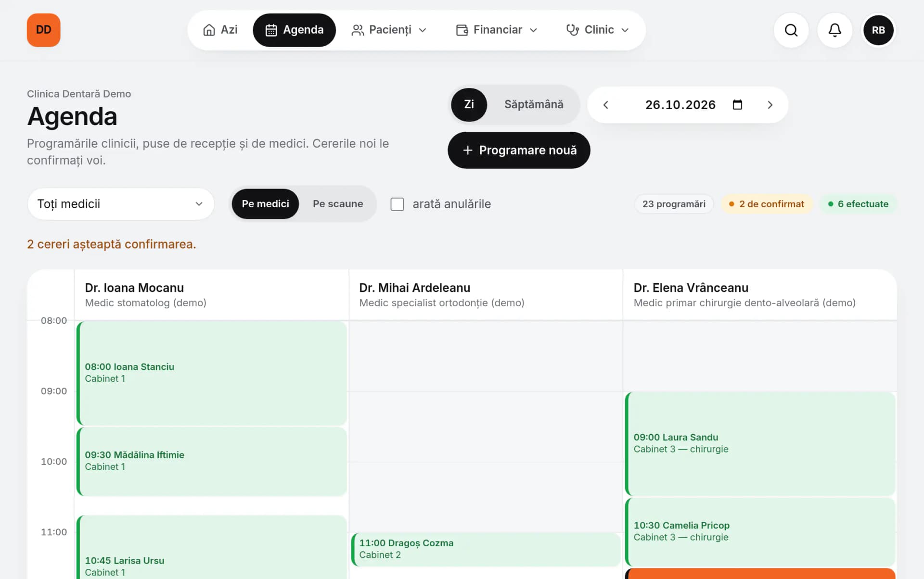Select the Pe scaune grouping

[x=338, y=204]
